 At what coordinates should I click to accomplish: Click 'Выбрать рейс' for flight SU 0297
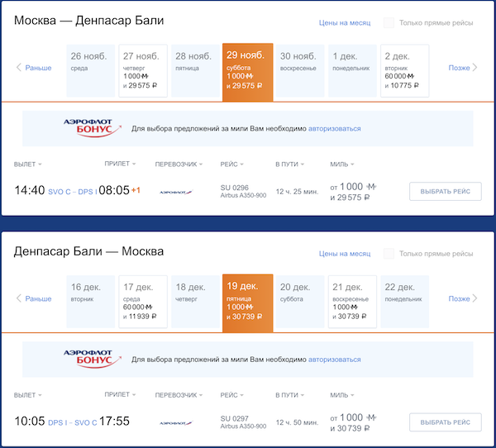click(x=445, y=422)
